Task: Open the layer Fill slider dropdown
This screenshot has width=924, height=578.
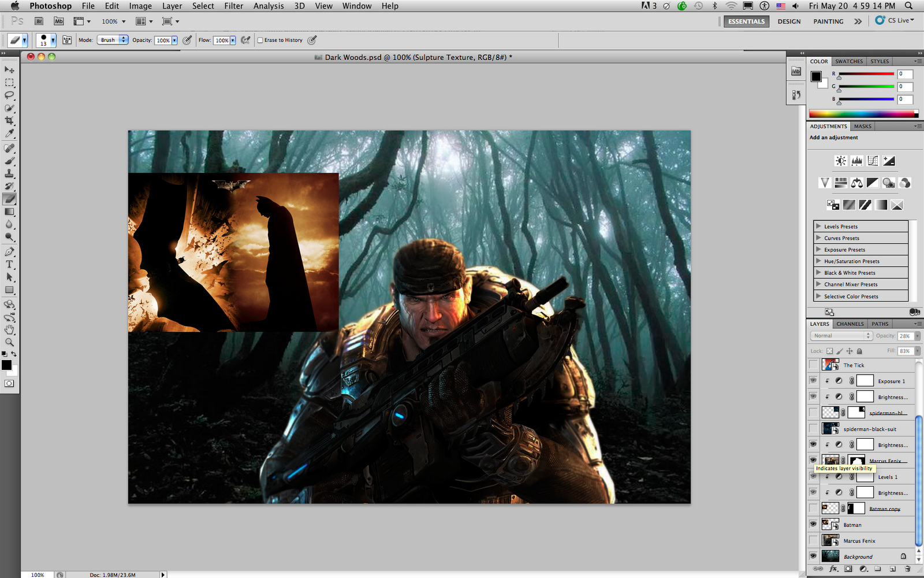Action: [x=916, y=351]
